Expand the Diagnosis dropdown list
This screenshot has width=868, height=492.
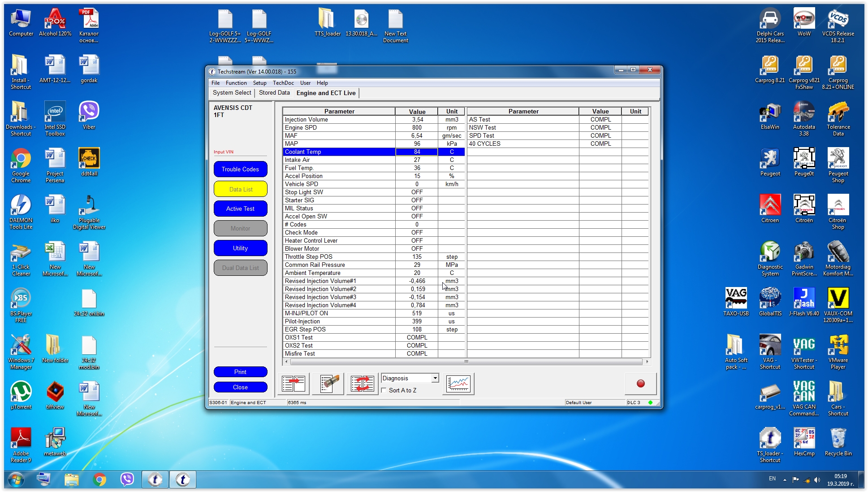tap(435, 378)
